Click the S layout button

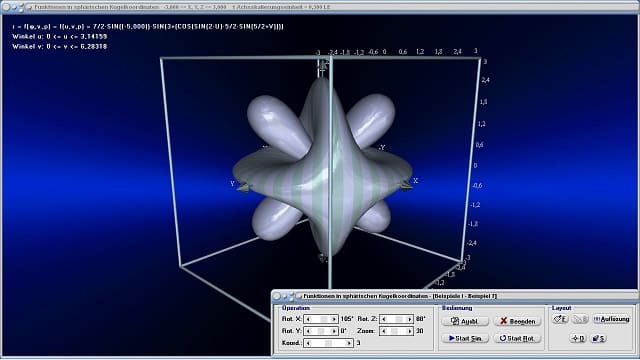598,338
